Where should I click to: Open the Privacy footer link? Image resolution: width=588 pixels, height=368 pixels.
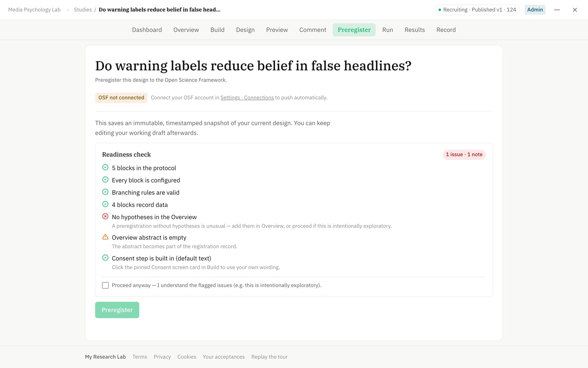[162, 357]
